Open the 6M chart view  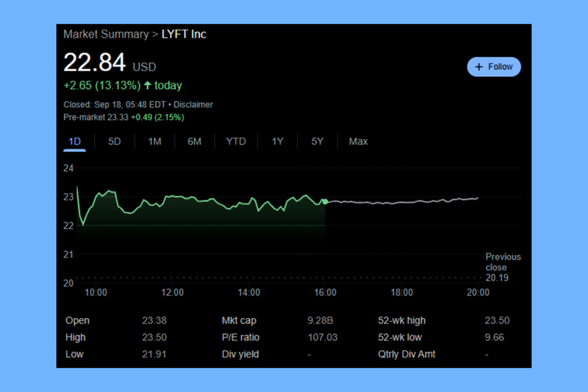[195, 141]
